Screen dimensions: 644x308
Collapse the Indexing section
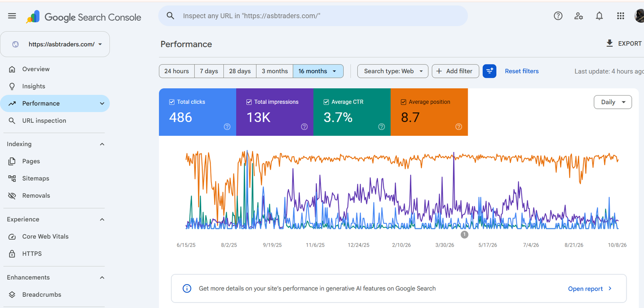(102, 144)
